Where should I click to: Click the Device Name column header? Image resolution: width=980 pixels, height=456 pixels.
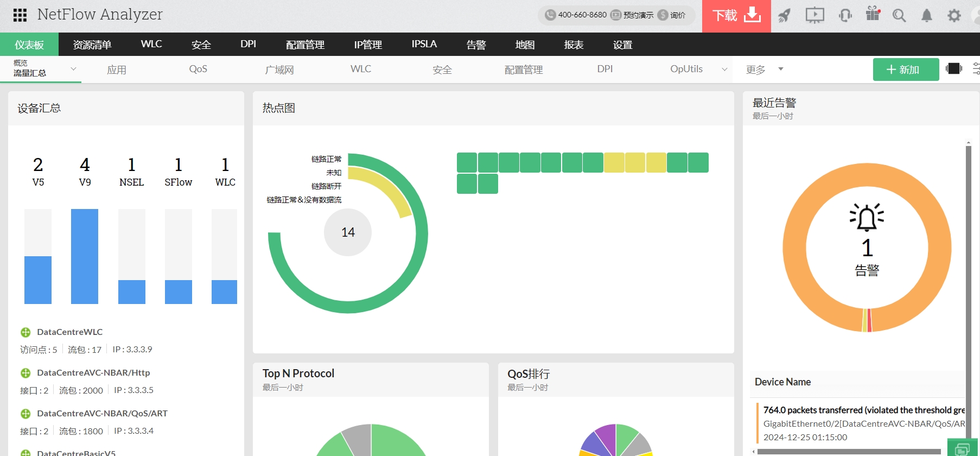click(x=782, y=382)
